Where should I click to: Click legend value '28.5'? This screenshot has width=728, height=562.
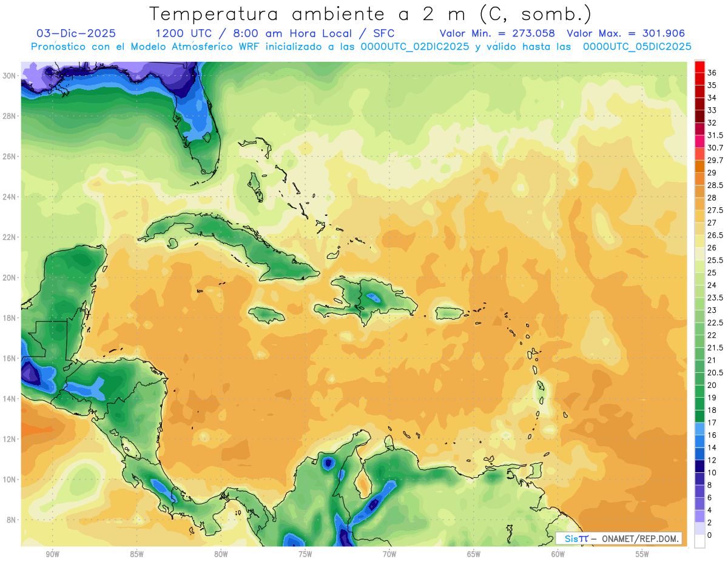(x=715, y=185)
